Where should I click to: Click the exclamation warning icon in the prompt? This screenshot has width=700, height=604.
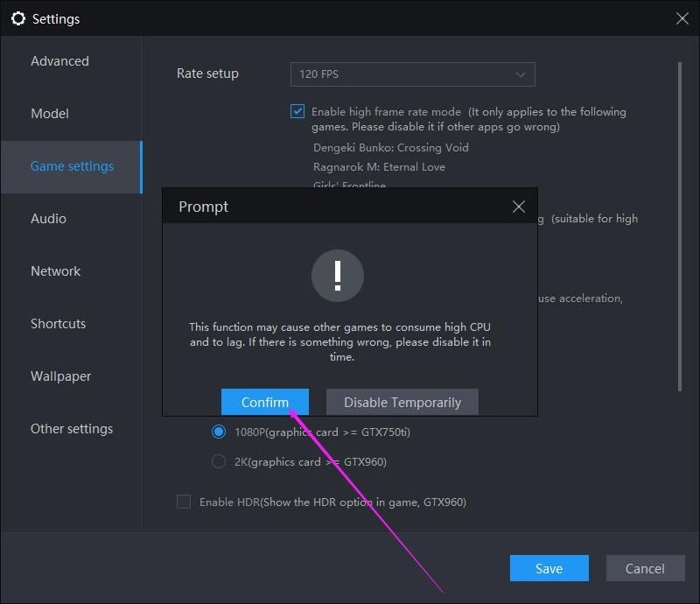[x=338, y=275]
